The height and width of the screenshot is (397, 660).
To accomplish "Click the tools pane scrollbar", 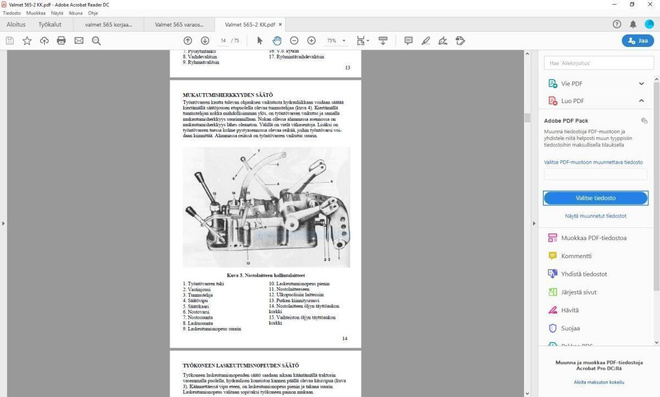I will (657, 185).
